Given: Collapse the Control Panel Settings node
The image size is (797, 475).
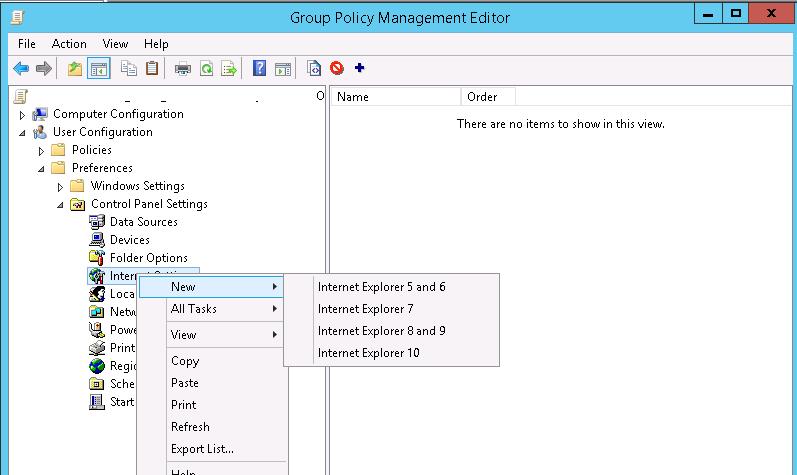Looking at the screenshot, I should pyautogui.click(x=60, y=205).
